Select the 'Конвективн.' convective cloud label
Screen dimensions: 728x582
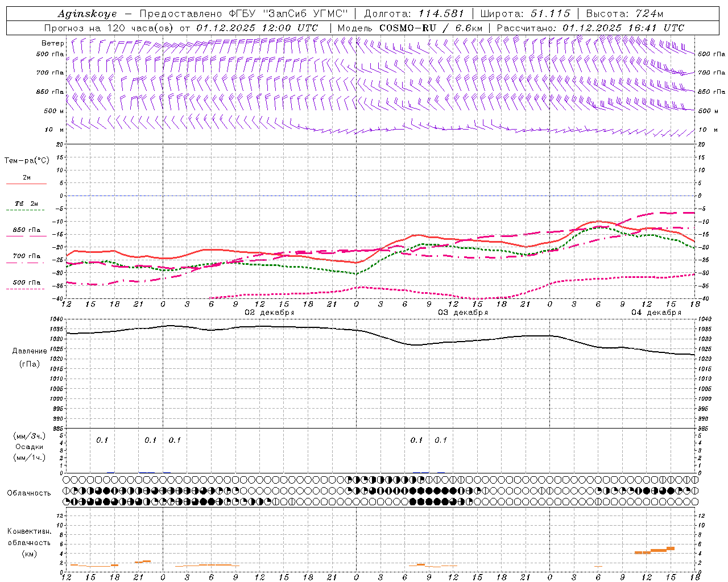coord(29,531)
